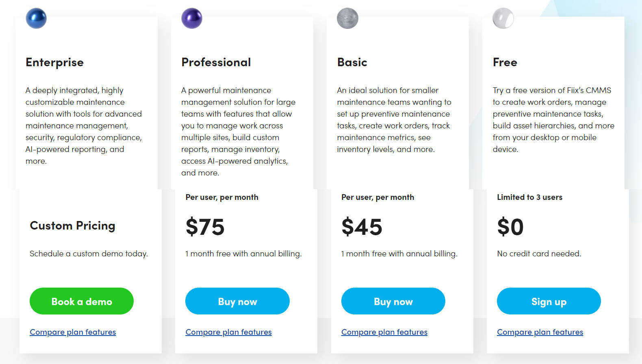Open Compare plan features under Free
Viewport: 642px width, 364px height.
tap(540, 332)
